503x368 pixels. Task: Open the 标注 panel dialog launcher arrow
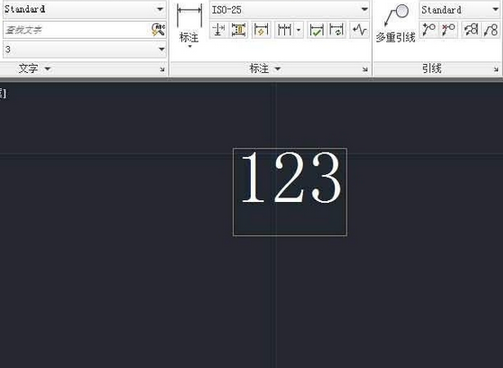[x=365, y=69]
